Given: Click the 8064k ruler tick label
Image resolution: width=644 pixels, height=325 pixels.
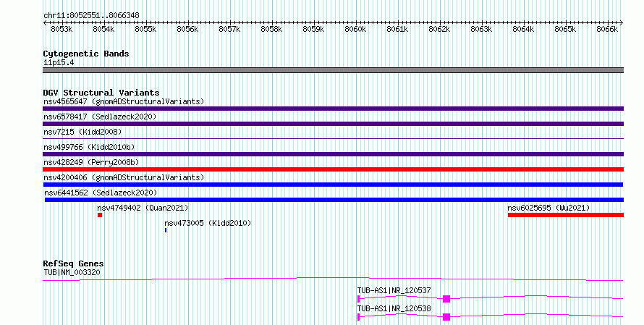Looking at the screenshot, I should point(523,29).
